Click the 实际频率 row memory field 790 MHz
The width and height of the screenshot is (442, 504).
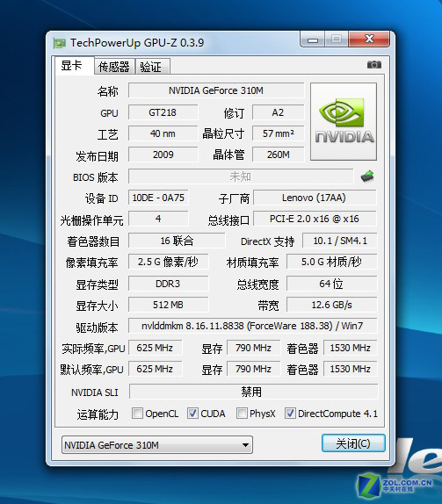tap(253, 348)
